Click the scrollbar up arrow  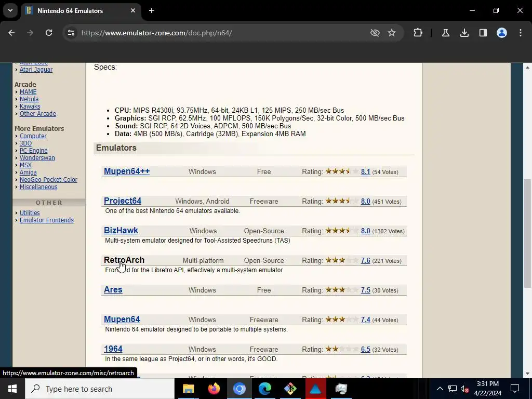(527, 68)
